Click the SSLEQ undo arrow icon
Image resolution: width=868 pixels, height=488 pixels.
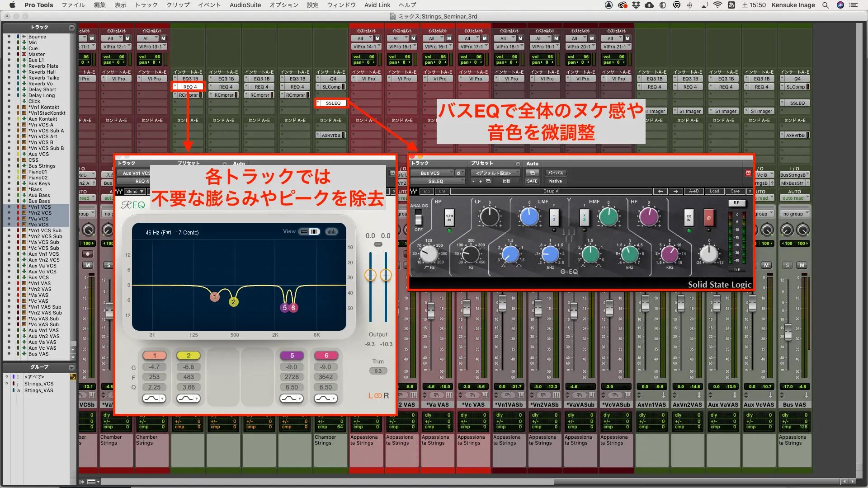point(427,191)
